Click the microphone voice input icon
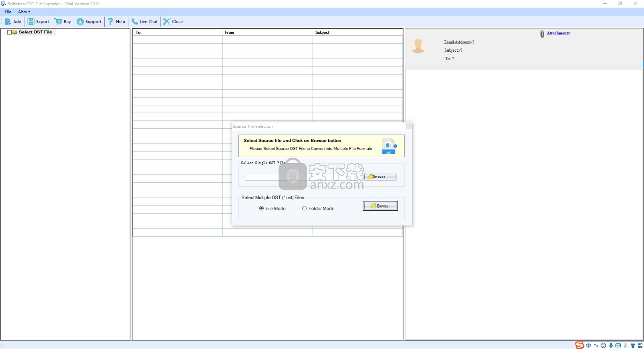 pyautogui.click(x=611, y=345)
